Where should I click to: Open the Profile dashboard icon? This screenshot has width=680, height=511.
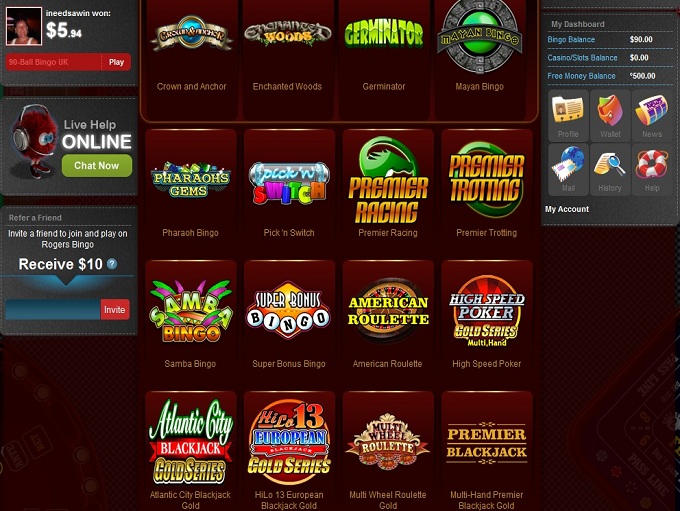(x=568, y=115)
